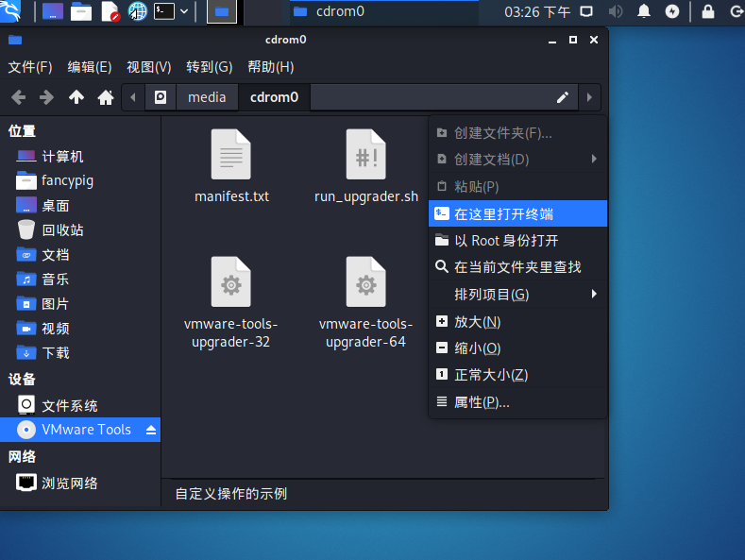Open fancypig home folder in sidebar
Screen dimensions: 745x560
click(x=80, y=181)
